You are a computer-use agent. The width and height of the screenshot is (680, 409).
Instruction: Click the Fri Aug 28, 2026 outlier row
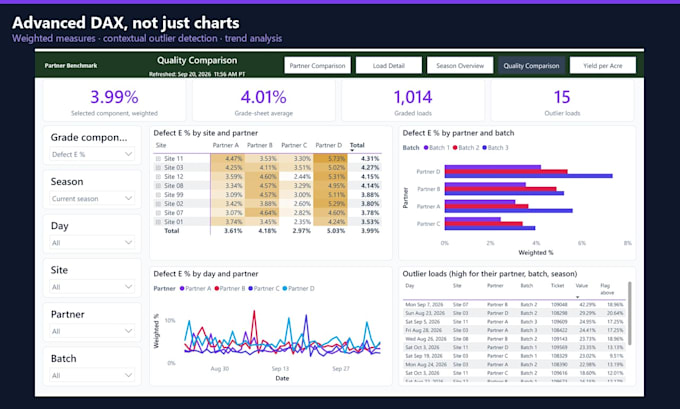(x=514, y=330)
